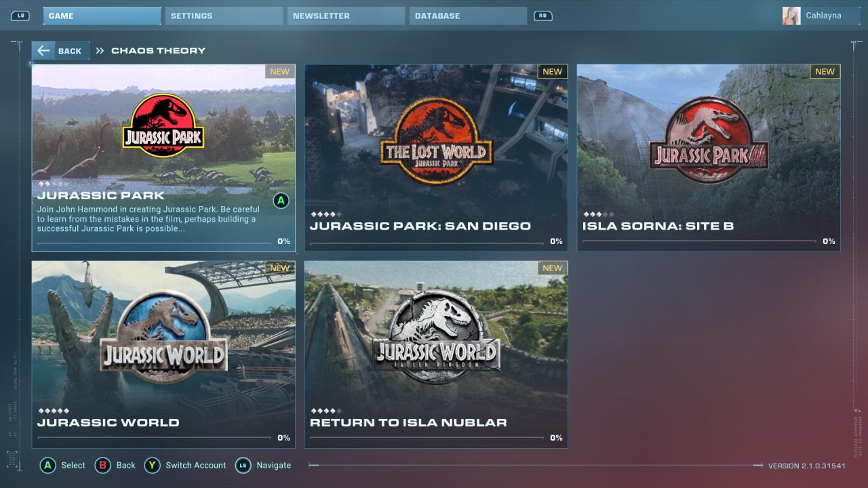Select the Jurassic World scenario title

(108, 422)
